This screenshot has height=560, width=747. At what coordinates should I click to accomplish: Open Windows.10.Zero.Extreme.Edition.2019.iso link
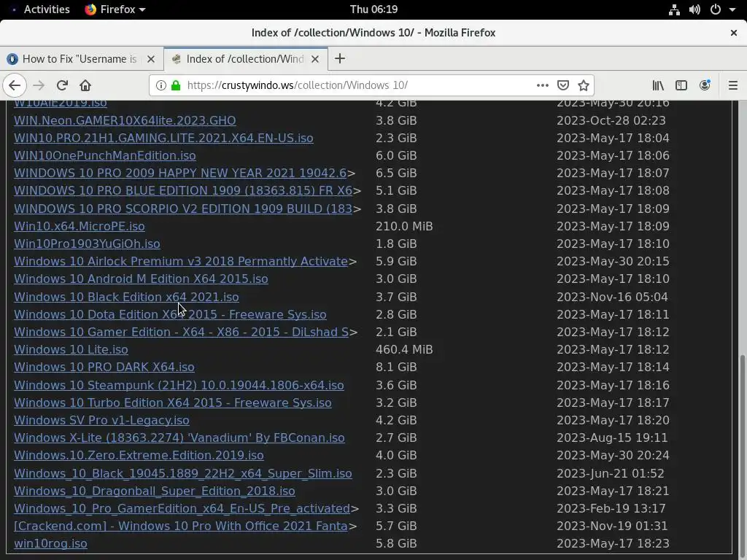139,455
